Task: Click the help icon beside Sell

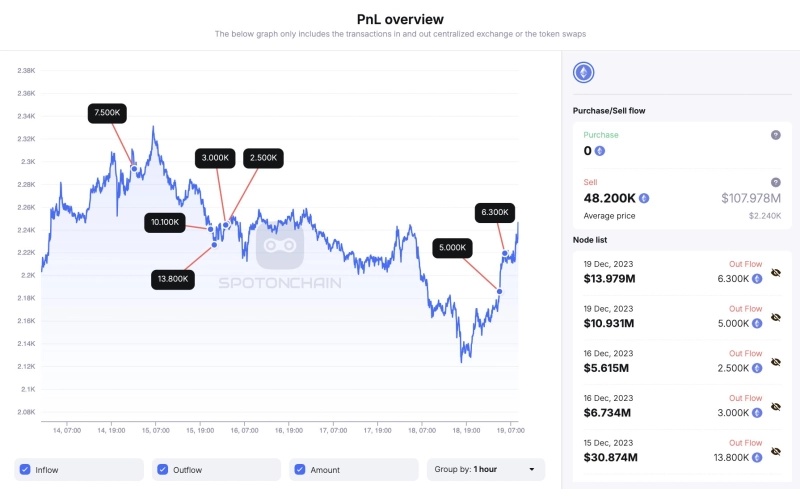Action: pos(775,182)
